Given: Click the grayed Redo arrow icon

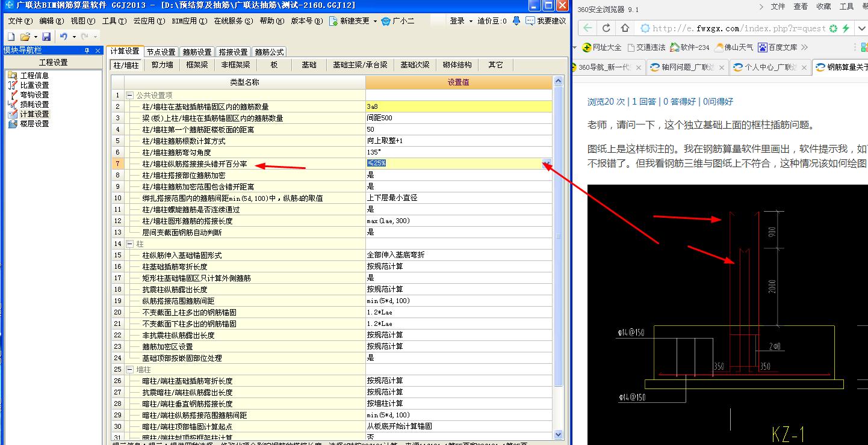Looking at the screenshot, I should (84, 37).
